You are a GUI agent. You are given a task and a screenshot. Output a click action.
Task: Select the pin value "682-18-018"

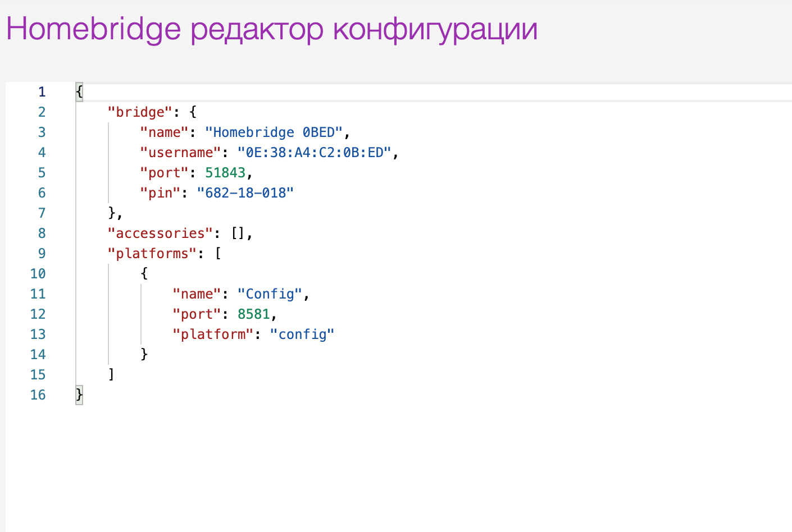coord(245,192)
